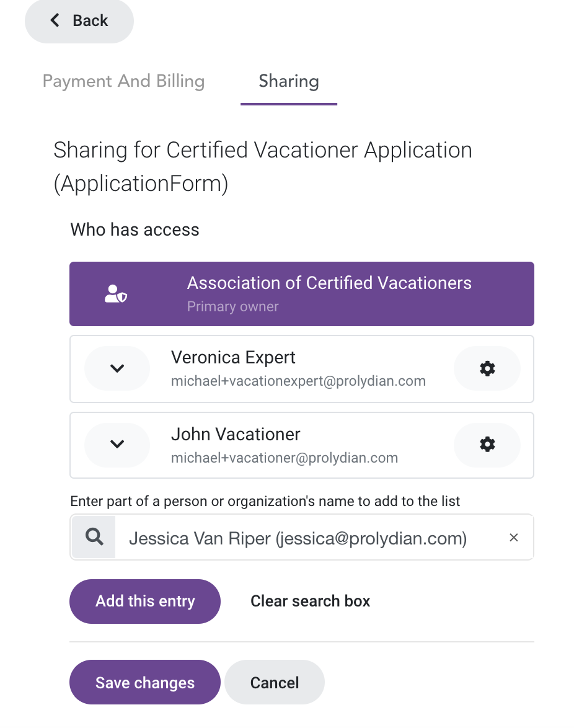Open settings gear for Veronica Expert
Image resolution: width=574 pixels, height=728 pixels.
(x=487, y=368)
